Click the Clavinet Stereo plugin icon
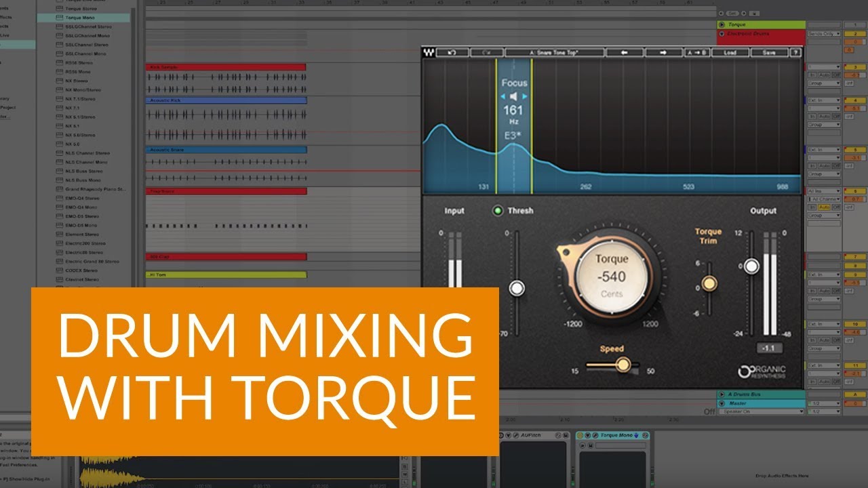This screenshot has width=868, height=488. tap(60, 279)
